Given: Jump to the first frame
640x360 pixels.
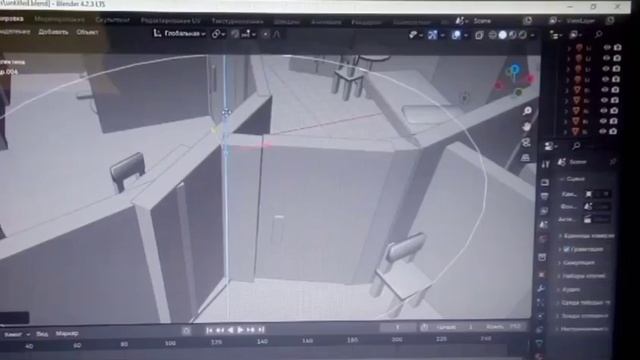Looking at the screenshot, I should 209,330.
